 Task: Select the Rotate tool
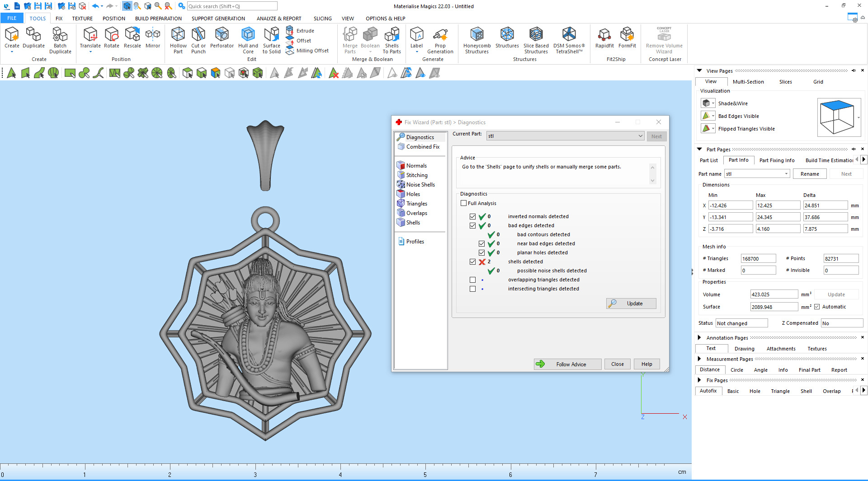[112, 37]
